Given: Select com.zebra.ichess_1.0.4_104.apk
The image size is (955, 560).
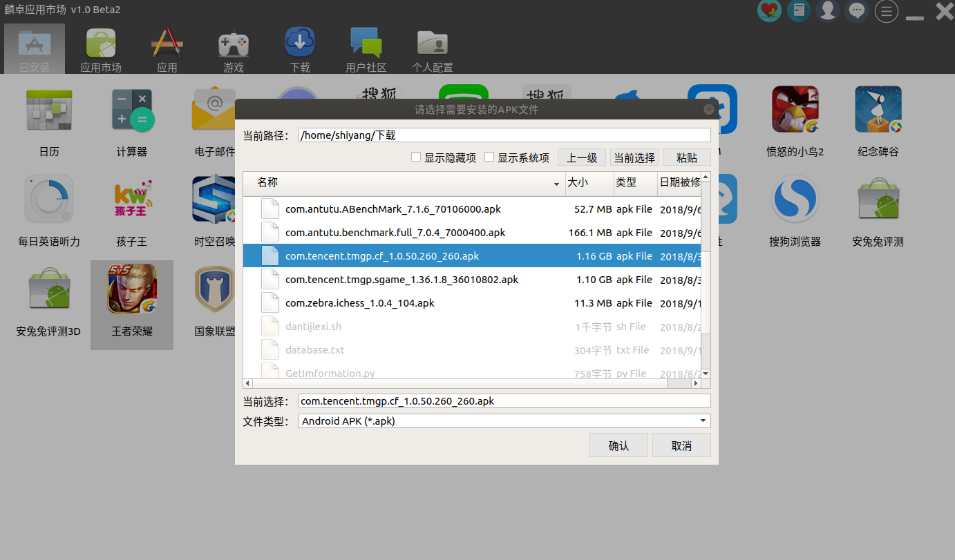Looking at the screenshot, I should (473, 303).
